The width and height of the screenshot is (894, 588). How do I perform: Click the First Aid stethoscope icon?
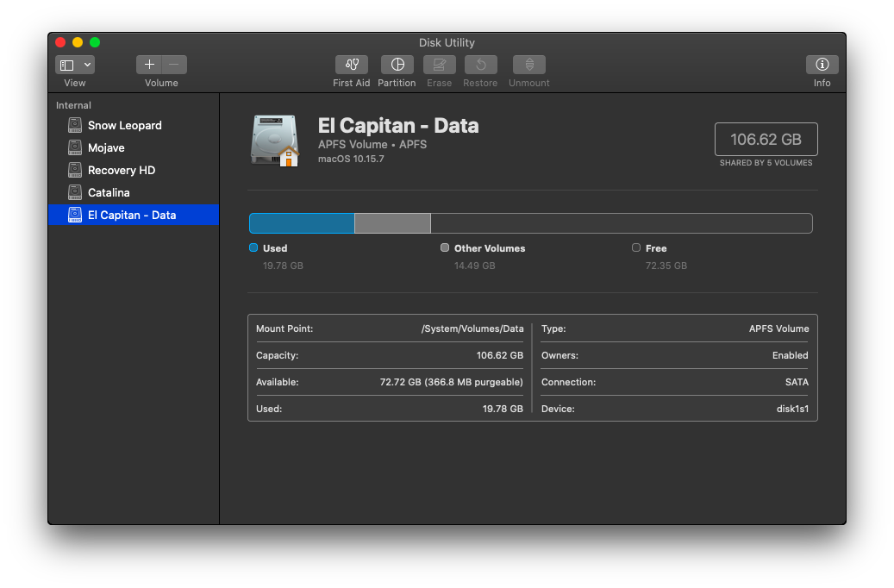coord(351,65)
